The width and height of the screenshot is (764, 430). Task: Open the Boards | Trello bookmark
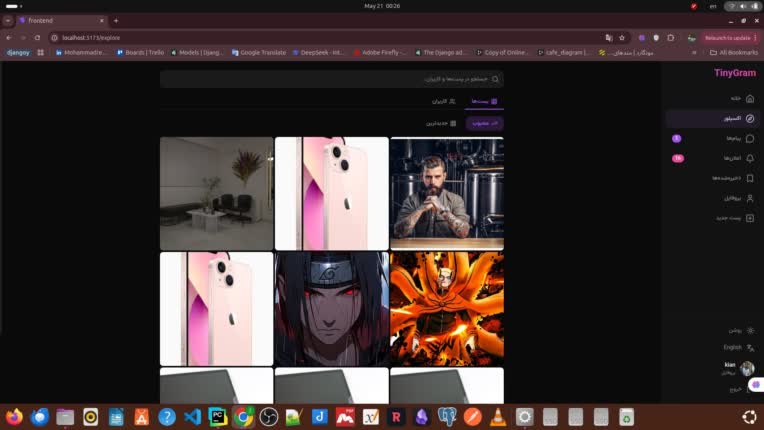click(x=140, y=52)
